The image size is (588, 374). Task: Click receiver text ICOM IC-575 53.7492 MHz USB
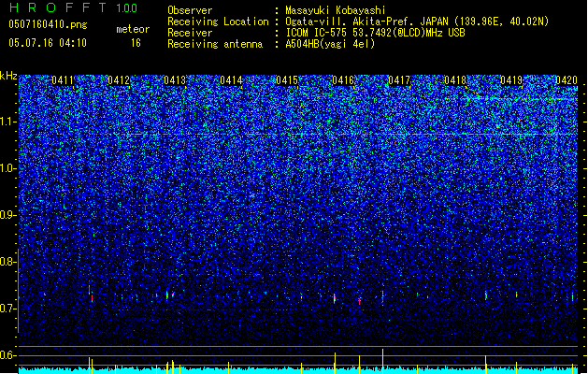(375, 33)
